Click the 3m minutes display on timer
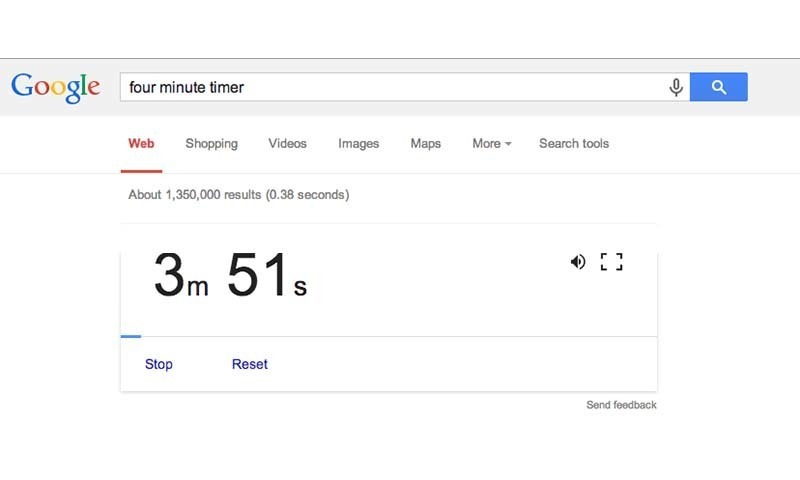The width and height of the screenshot is (800, 480). pyautogui.click(x=180, y=276)
